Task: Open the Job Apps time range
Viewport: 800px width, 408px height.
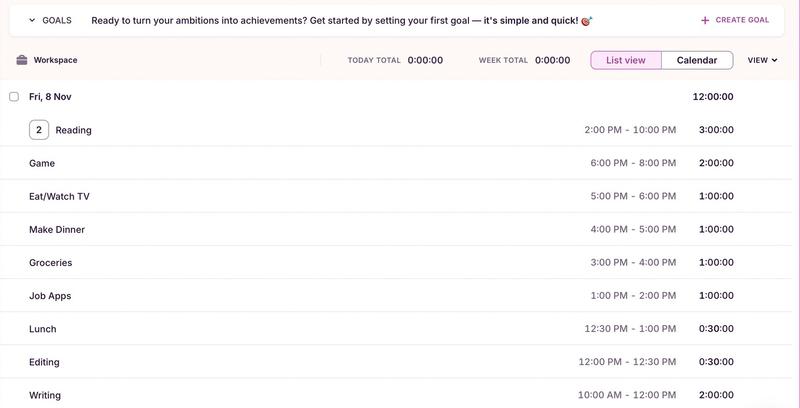Action: (633, 296)
